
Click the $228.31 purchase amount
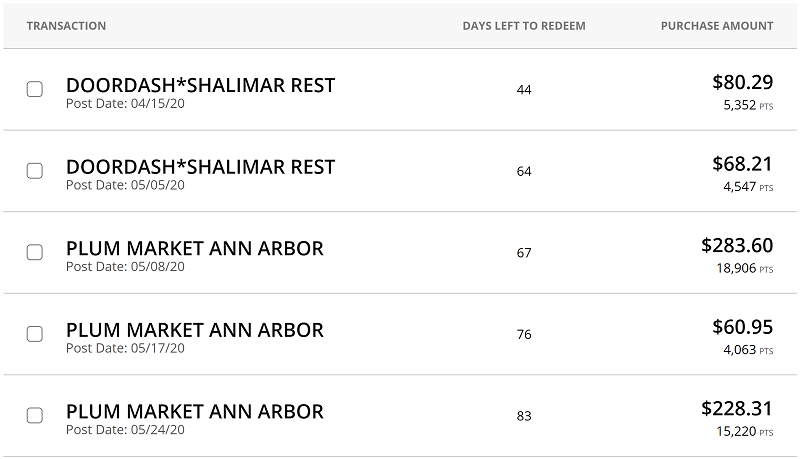click(737, 409)
